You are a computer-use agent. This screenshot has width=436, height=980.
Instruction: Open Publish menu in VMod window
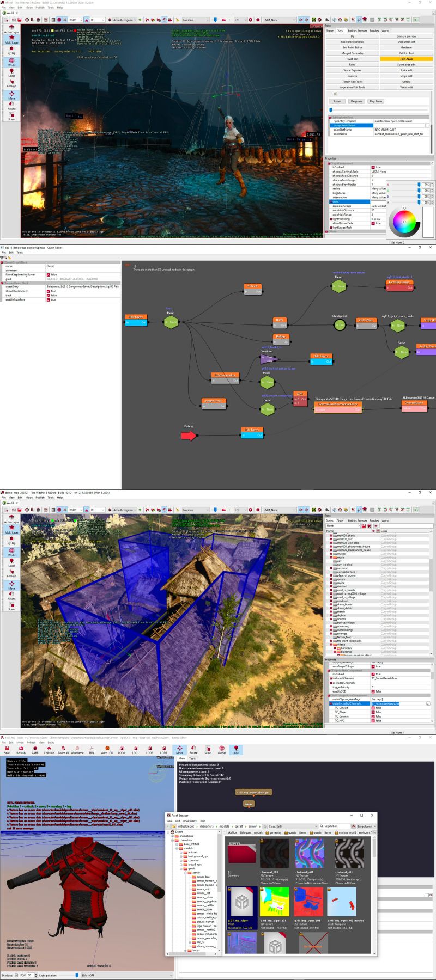pos(40,8)
